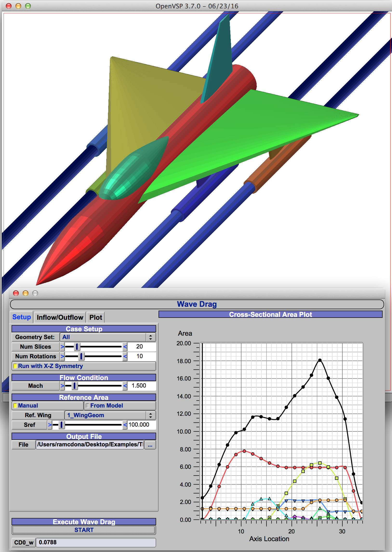Open the Inflow/Outflow tab
The image size is (392, 552).
pos(60,317)
